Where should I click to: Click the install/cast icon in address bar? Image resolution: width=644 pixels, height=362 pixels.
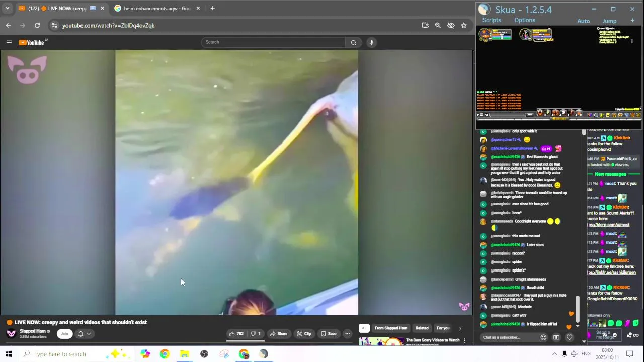[425, 25]
